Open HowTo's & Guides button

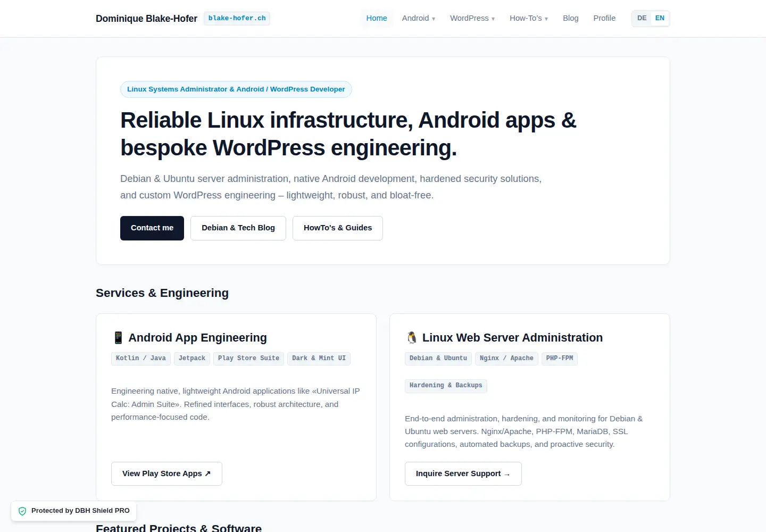(x=338, y=228)
